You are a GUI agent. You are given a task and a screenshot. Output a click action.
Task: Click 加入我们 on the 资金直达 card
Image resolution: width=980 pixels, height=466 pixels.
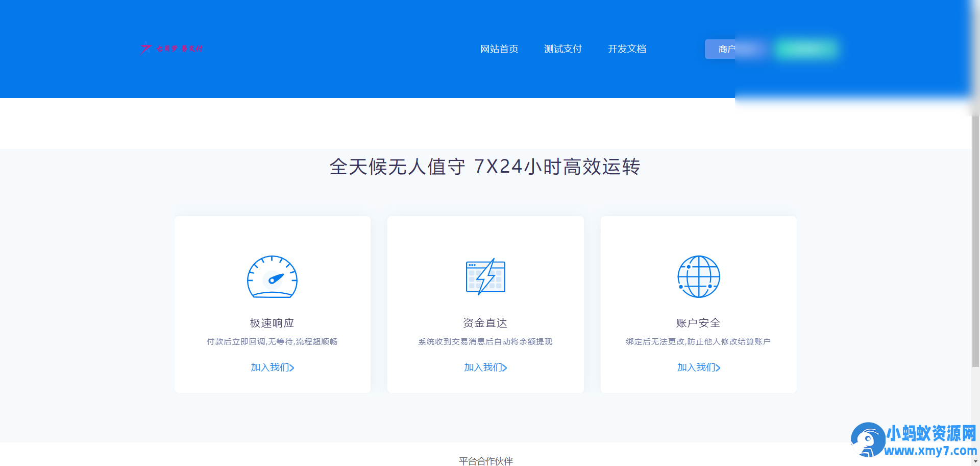point(483,367)
